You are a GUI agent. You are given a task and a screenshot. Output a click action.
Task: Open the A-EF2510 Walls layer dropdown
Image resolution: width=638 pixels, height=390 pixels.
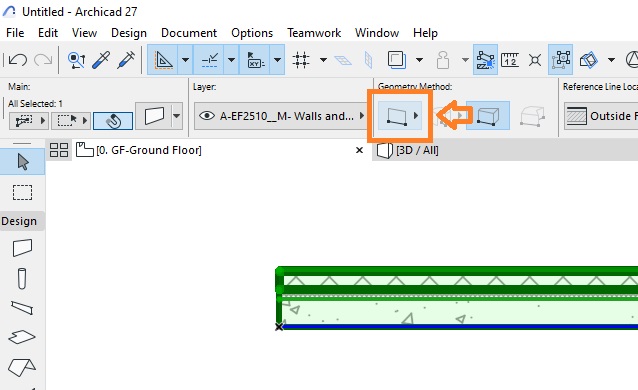(x=281, y=116)
